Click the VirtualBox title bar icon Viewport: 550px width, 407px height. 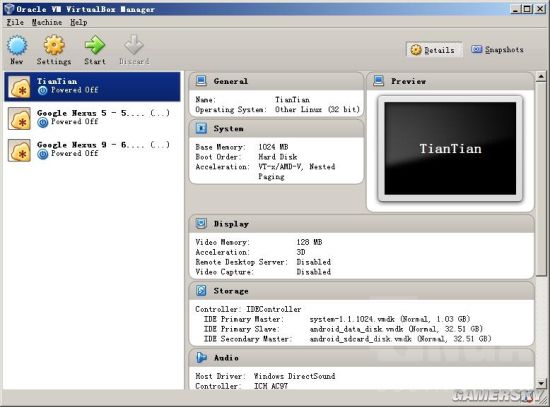(8, 9)
